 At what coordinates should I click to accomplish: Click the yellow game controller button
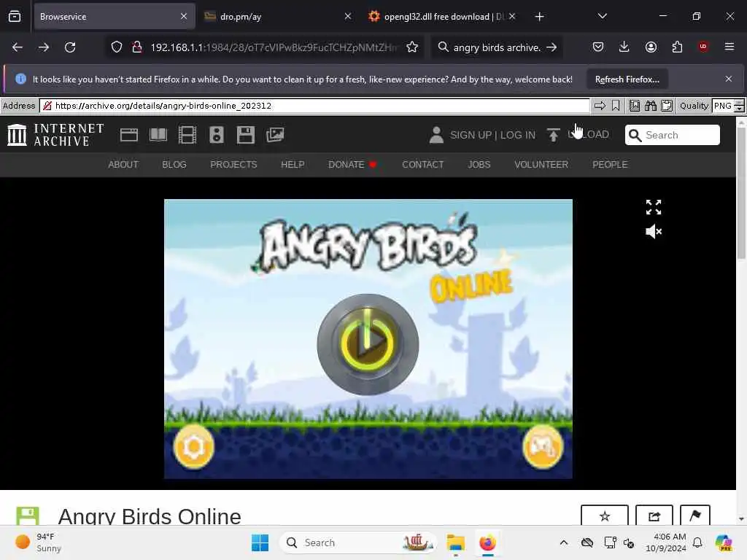[543, 447]
